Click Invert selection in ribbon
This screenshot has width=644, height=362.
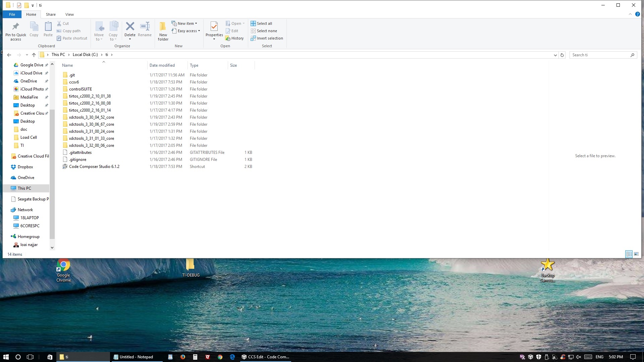(267, 38)
